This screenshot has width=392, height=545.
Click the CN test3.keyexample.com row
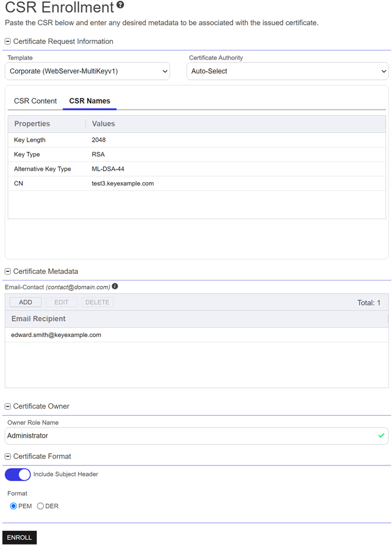pos(123,184)
